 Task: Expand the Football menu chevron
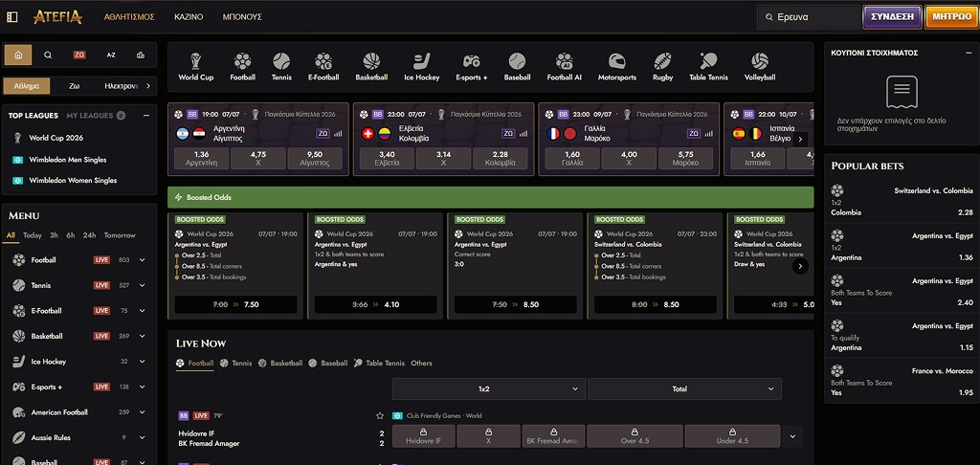coord(143,260)
